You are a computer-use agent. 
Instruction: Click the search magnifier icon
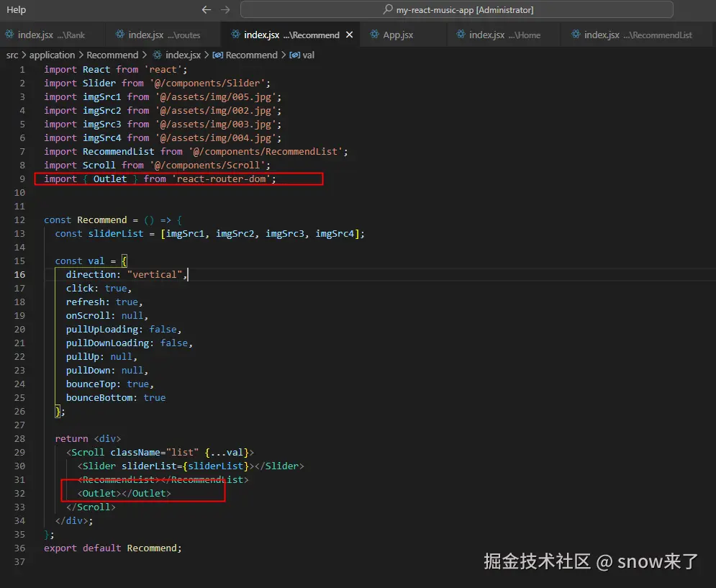(x=388, y=9)
